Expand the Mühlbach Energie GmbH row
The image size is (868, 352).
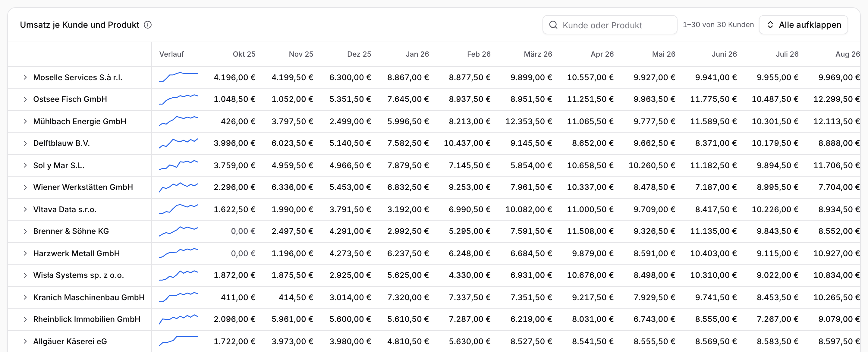click(x=25, y=121)
